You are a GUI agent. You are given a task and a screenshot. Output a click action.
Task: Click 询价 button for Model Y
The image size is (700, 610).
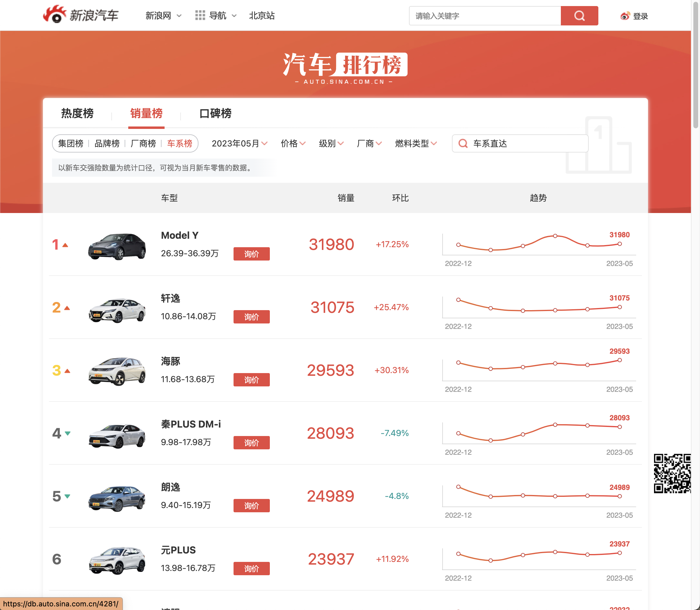tap(251, 254)
